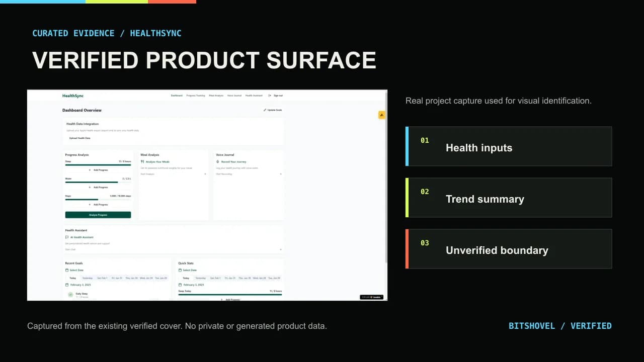644x362 pixels.
Task: Click the embedded HealthSync dashboard screenshot
Action: pyautogui.click(x=207, y=195)
